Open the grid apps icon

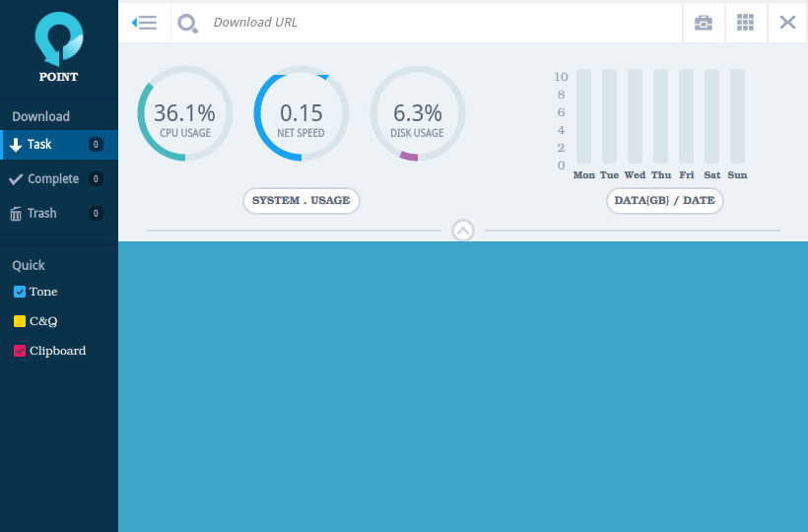(745, 23)
